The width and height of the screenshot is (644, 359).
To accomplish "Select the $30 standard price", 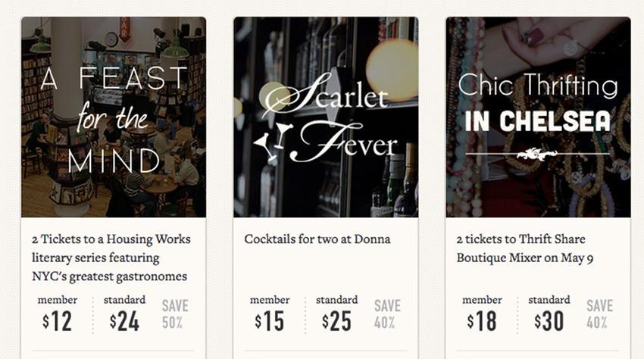I will [549, 321].
